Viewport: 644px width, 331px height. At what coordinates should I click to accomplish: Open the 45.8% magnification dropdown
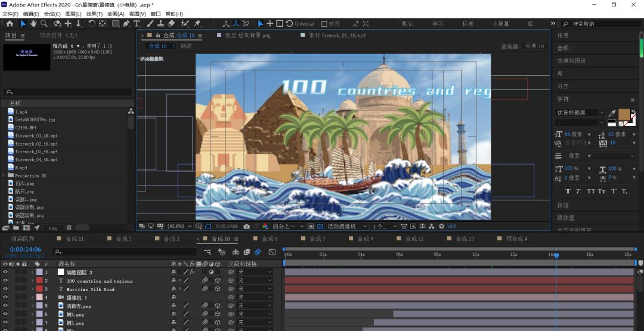(x=178, y=227)
